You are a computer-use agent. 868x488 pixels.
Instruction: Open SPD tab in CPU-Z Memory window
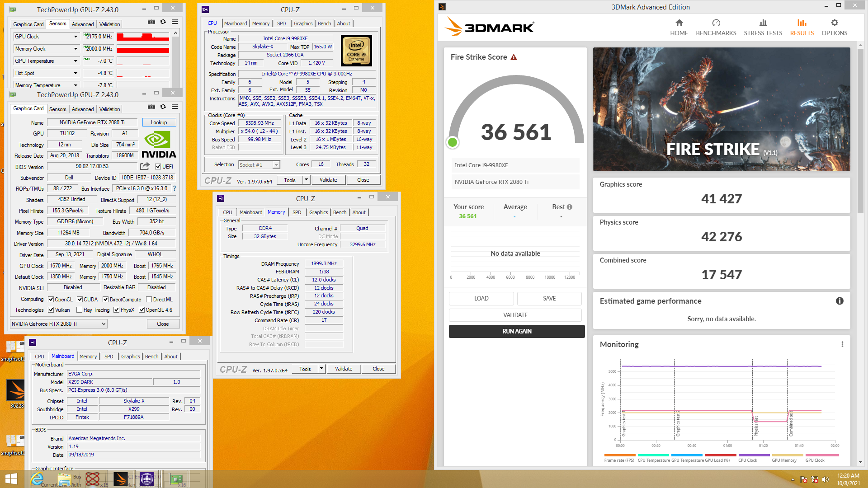[x=297, y=212]
